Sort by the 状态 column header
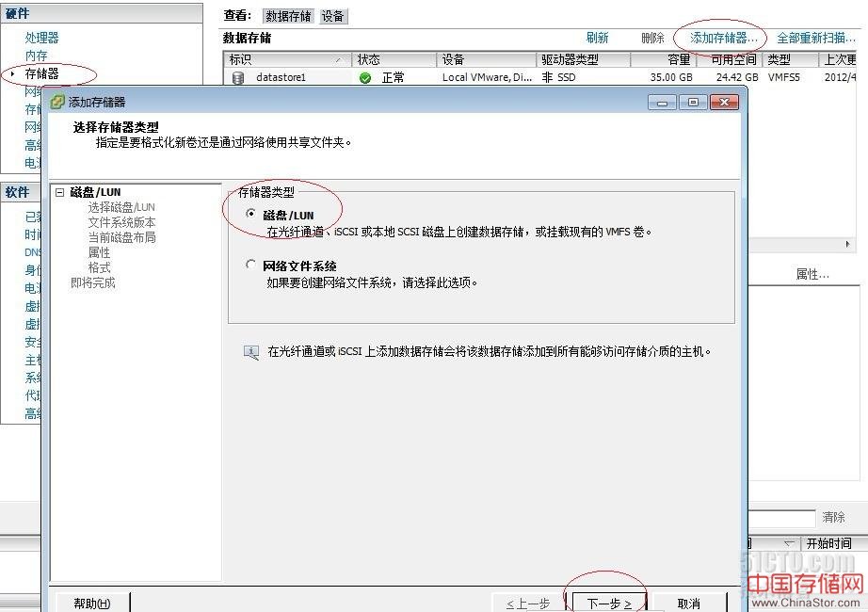Screen dimensions: 868x612 pyautogui.click(x=394, y=59)
